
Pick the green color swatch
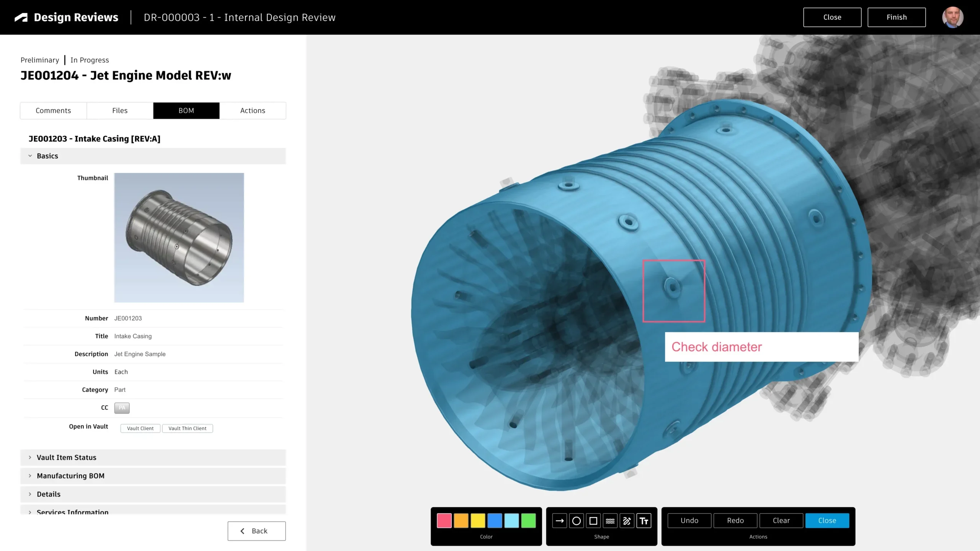point(528,521)
